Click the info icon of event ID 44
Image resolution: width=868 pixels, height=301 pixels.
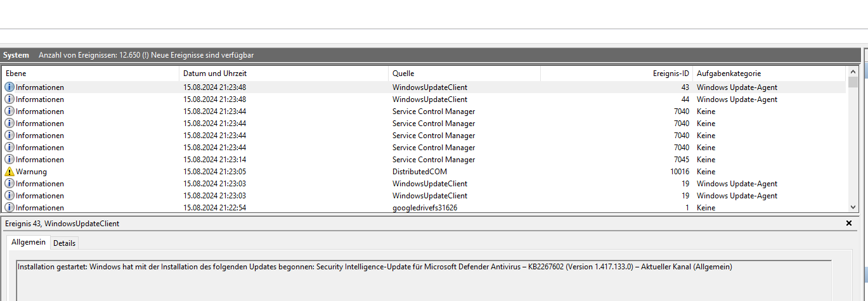point(9,99)
